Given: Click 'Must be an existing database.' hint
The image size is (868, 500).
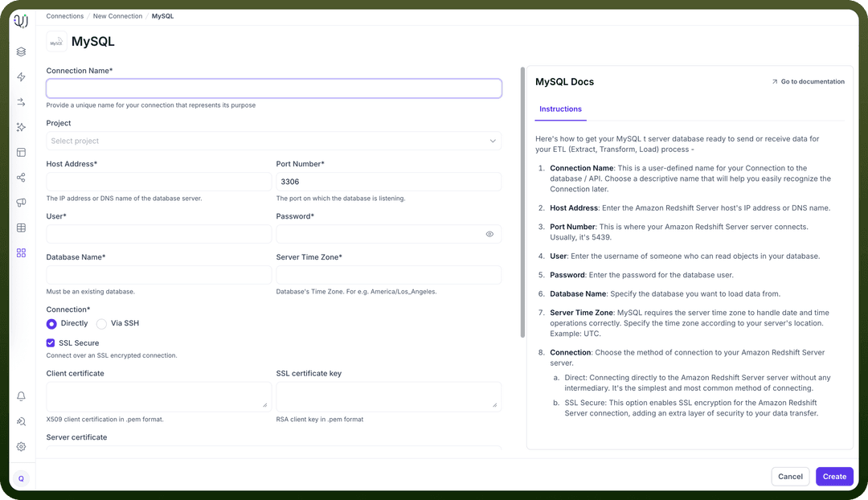Looking at the screenshot, I should click(x=90, y=292).
